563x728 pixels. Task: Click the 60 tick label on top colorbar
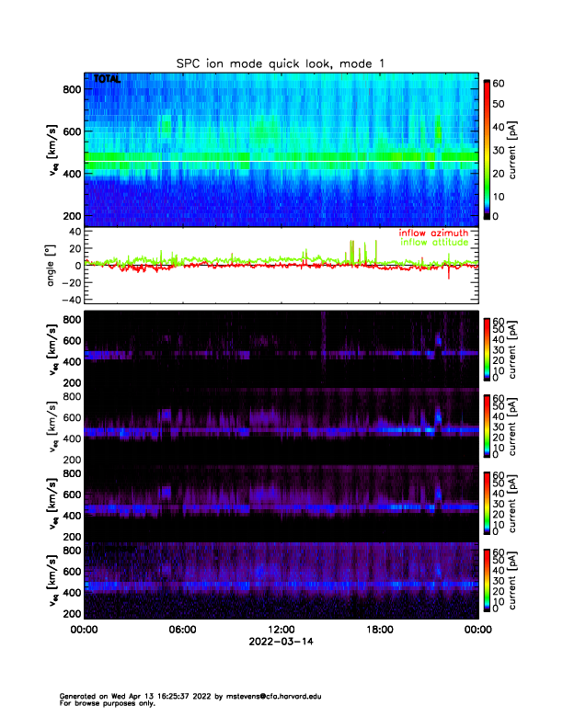click(x=502, y=82)
